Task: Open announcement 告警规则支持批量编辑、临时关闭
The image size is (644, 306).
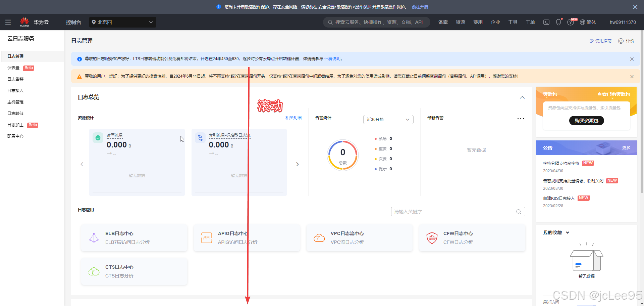Action: pos(573,181)
